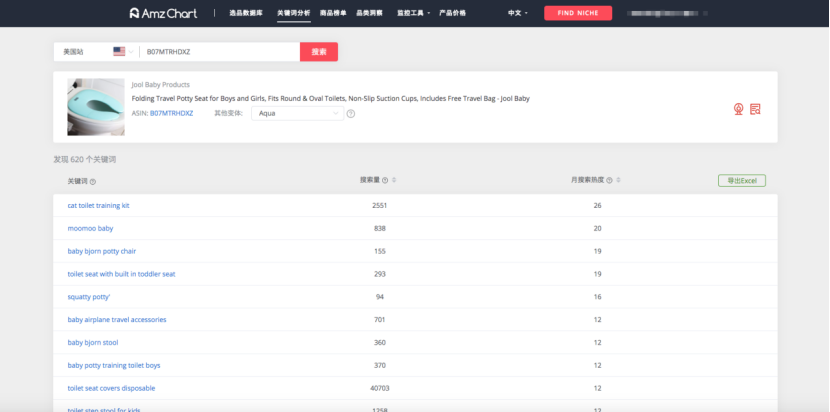Image resolution: width=830 pixels, height=412 pixels.
Task: Open the 商品榜单 menu item
Action: 333,13
